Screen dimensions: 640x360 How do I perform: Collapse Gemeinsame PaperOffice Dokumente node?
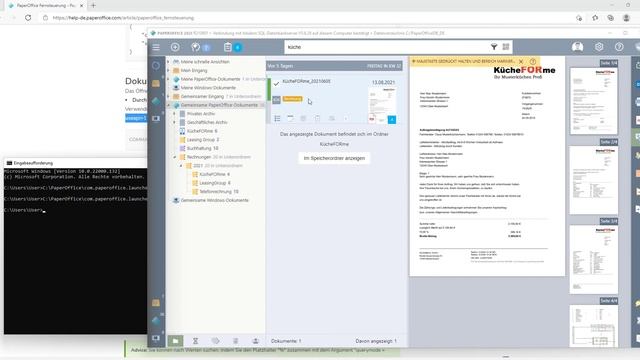(x=169, y=105)
